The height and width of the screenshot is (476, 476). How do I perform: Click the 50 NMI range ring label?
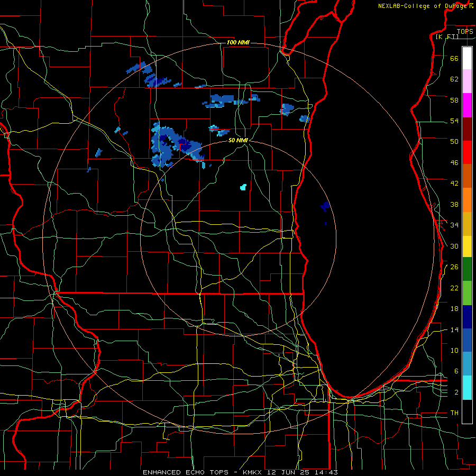[x=238, y=140]
